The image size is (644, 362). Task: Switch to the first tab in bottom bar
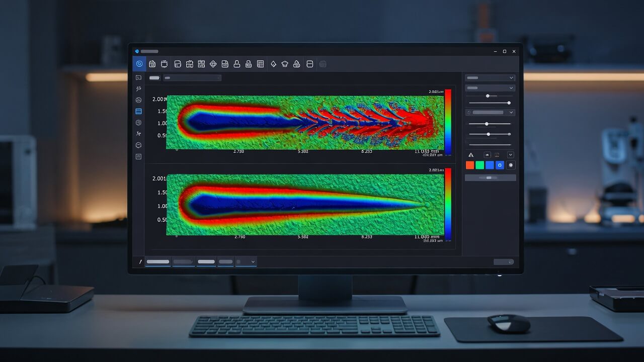158,262
